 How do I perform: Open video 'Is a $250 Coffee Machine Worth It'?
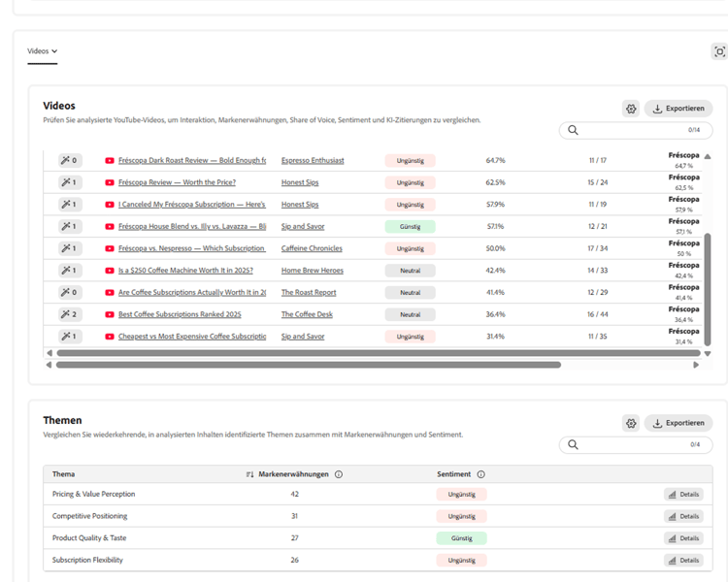click(185, 270)
